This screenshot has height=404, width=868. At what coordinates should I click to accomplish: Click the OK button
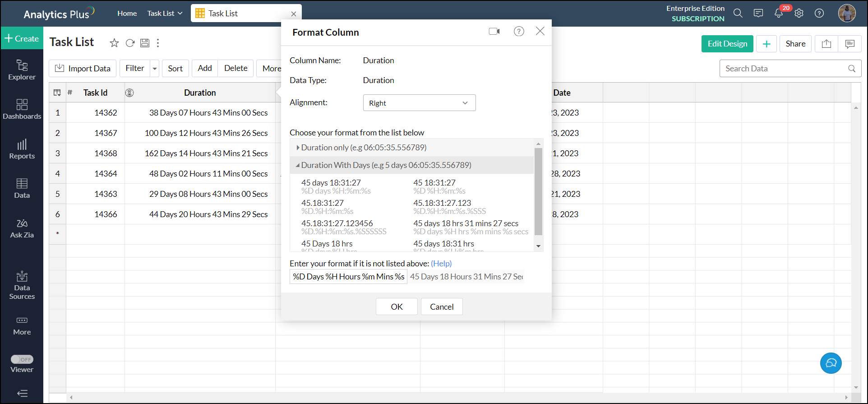(x=397, y=306)
